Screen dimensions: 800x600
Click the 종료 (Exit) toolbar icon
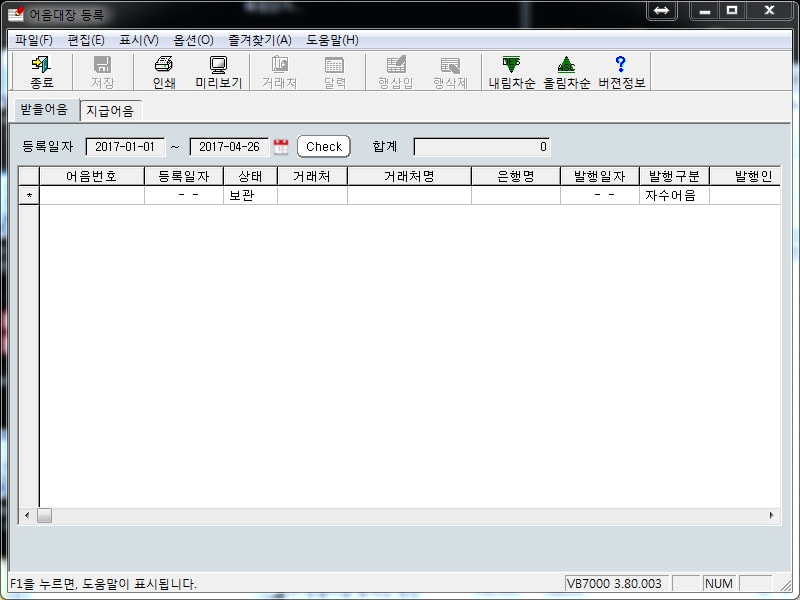[41, 72]
